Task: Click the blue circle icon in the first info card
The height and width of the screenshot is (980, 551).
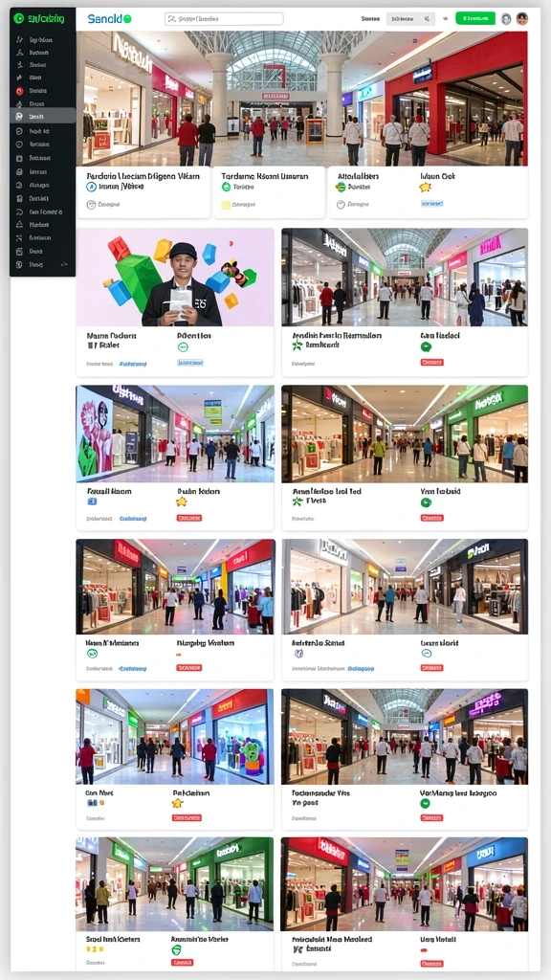Action: tap(91, 187)
